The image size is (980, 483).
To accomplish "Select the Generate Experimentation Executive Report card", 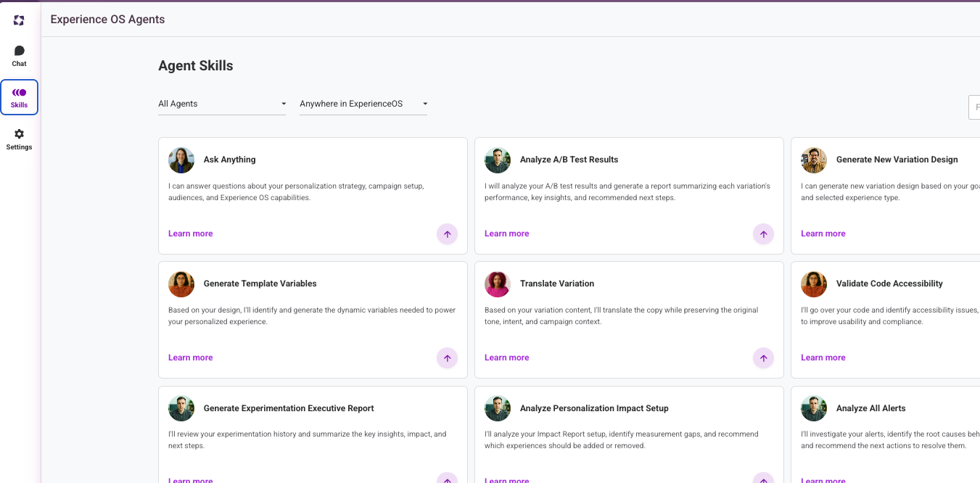I will click(313, 434).
